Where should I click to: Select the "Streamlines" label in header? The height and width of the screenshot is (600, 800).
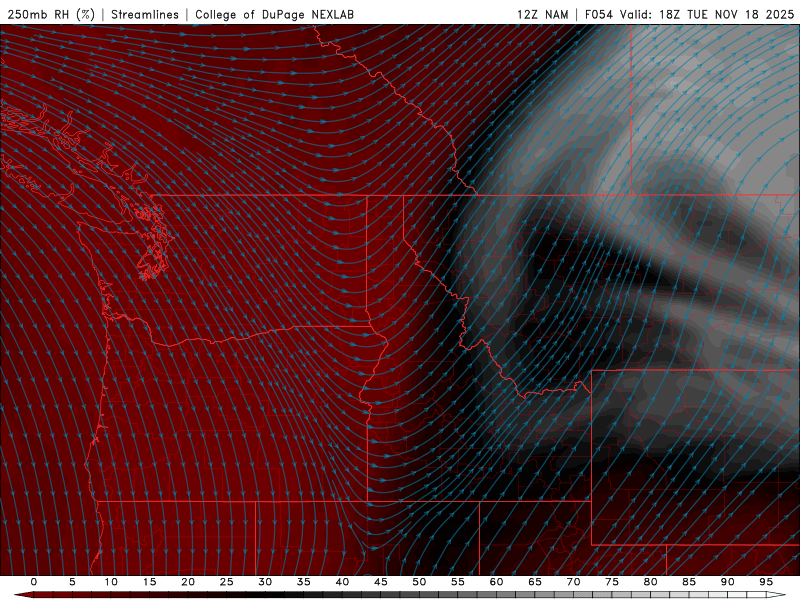pos(145,14)
